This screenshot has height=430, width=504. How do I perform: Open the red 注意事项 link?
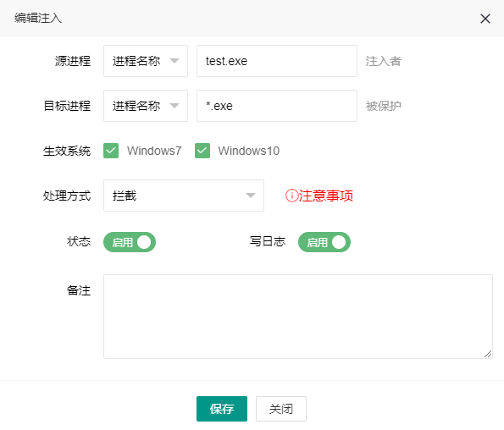click(326, 196)
